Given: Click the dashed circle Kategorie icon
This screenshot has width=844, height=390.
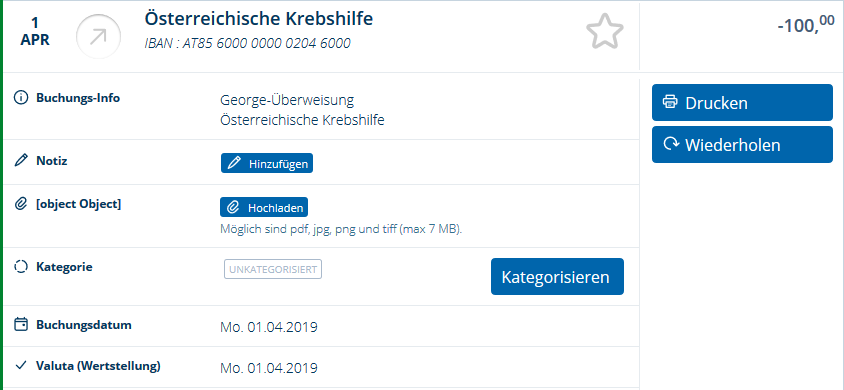Looking at the screenshot, I should coord(21,267).
